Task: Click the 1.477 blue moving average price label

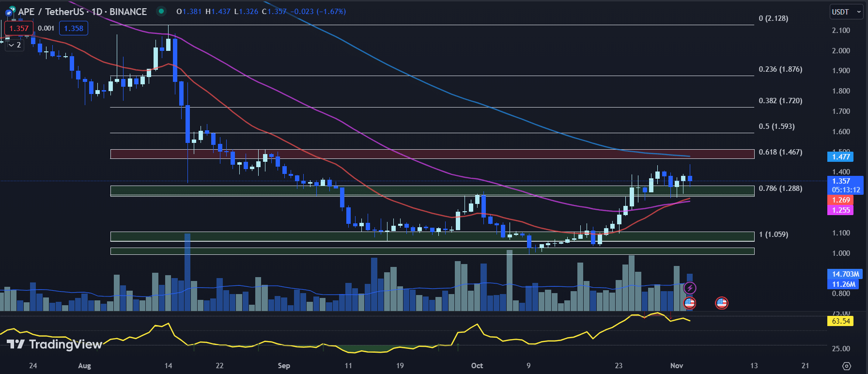Action: (840, 156)
